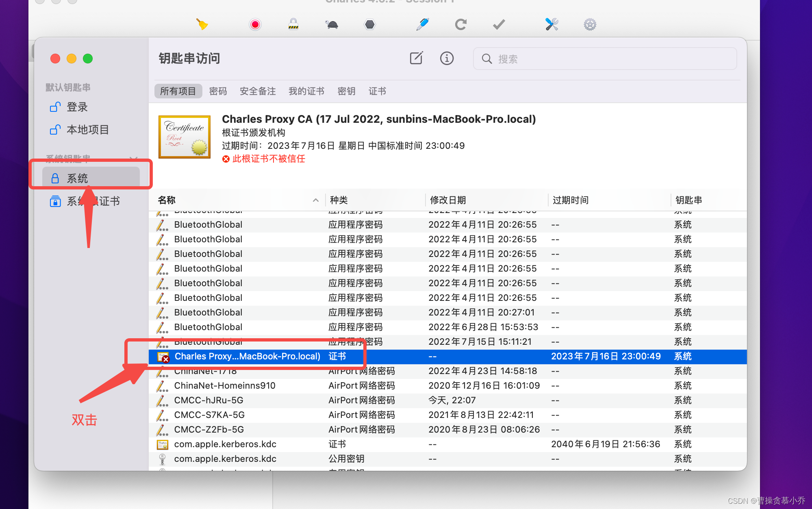812x509 pixels.
Task: Open the gear settings icon in Charles
Action: click(x=590, y=25)
